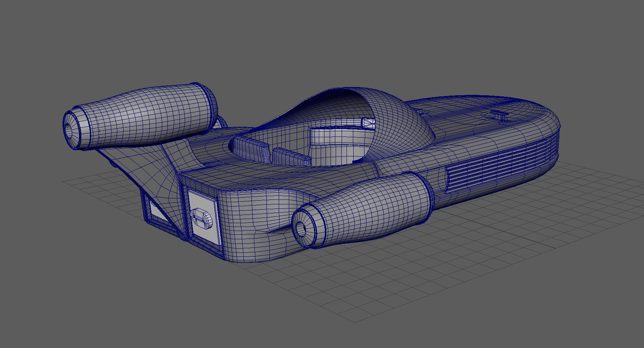Select the rear panel oval socket

201,218
